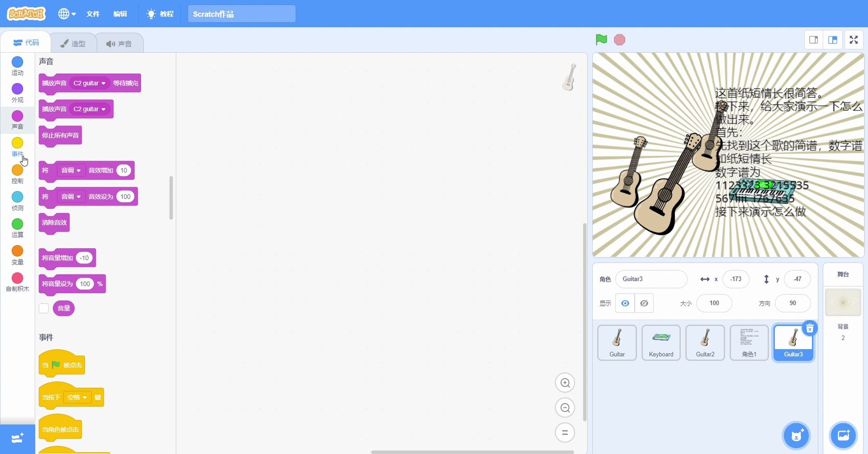Viewport: 868px width, 454px height.
Task: Enable the 音量 stage monitor checkbox
Action: [43, 308]
